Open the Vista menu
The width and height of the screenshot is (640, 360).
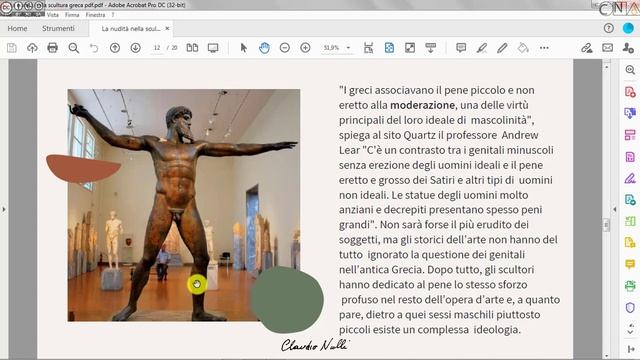tap(53, 15)
